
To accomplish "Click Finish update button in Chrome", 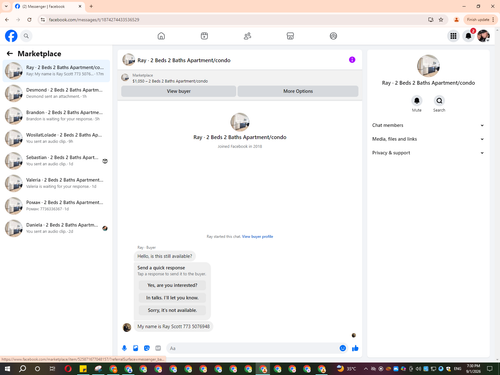I will (x=480, y=20).
